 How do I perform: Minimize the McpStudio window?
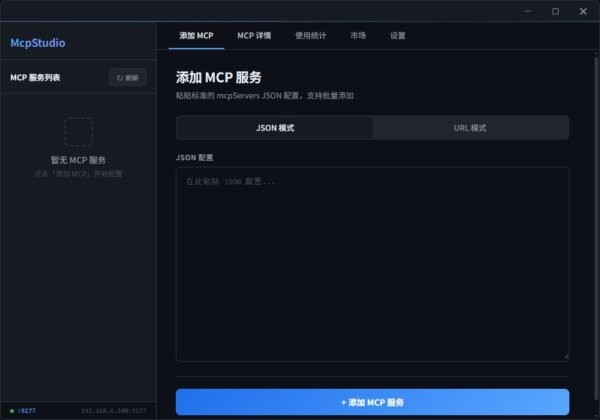pyautogui.click(x=528, y=11)
